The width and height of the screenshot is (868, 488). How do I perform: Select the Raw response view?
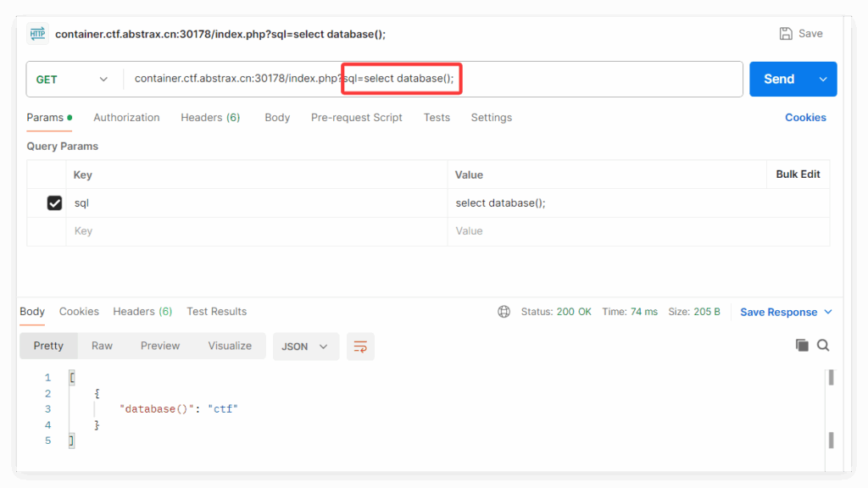(x=102, y=346)
